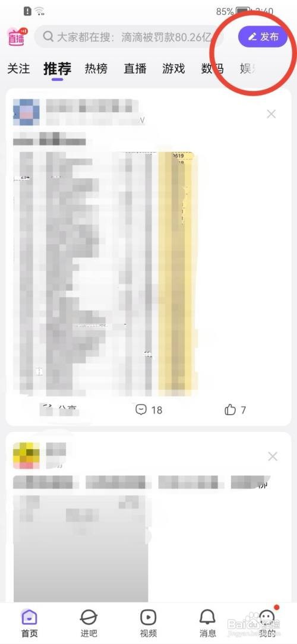Dismiss the second post with its X icon
Viewport: 297px width, 644px height.
[x=273, y=456]
